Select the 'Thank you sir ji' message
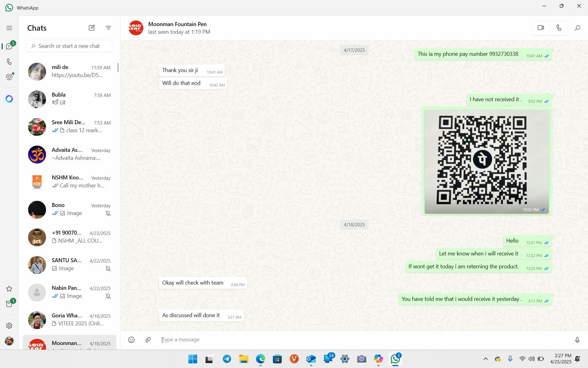The image size is (588, 368). point(192,70)
